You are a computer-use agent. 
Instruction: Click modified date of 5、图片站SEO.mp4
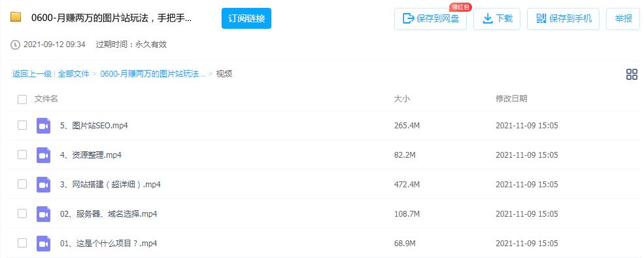527,126
